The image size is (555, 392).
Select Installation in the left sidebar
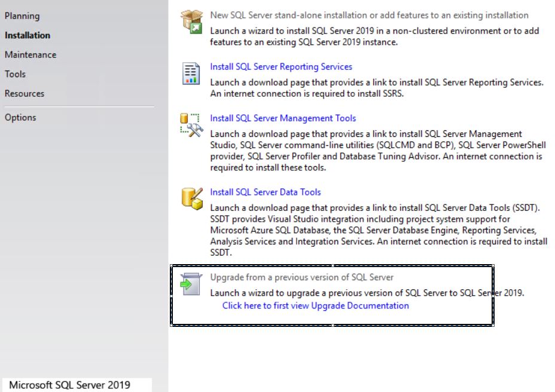coord(28,35)
